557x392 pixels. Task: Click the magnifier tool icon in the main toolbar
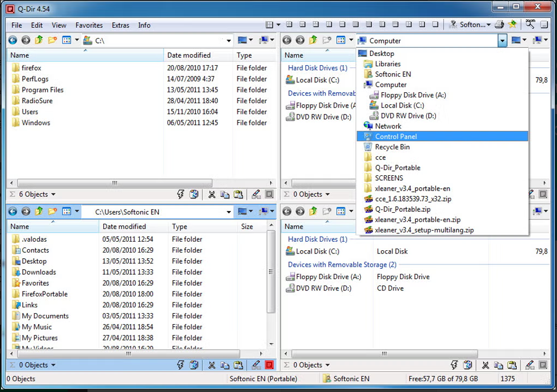pyautogui.click(x=530, y=24)
